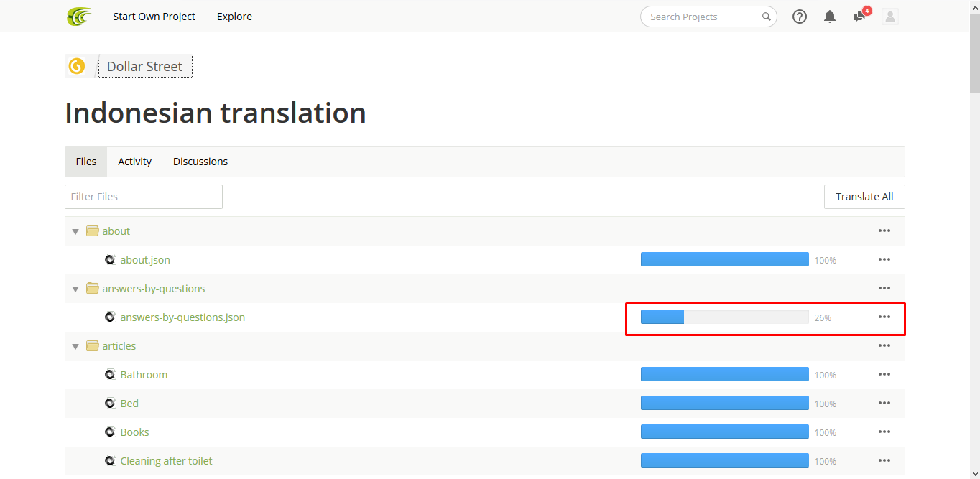This screenshot has width=980, height=479.
Task: Open more options for answers-by-questions.json
Action: [x=884, y=317]
